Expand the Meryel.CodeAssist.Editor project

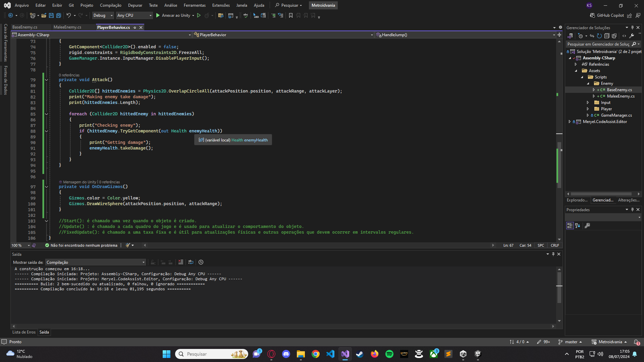[570, 122]
